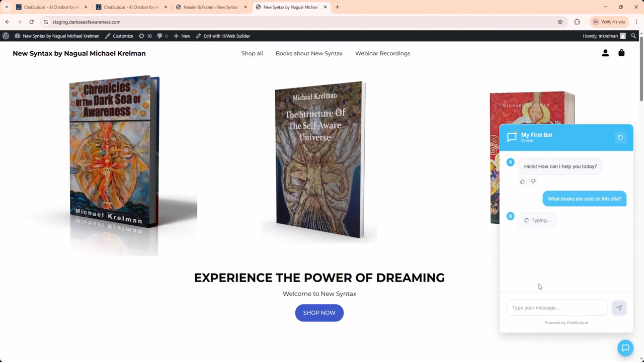Send the message with the paper plane icon
Viewport: 644px width, 362px height.
[619, 308]
